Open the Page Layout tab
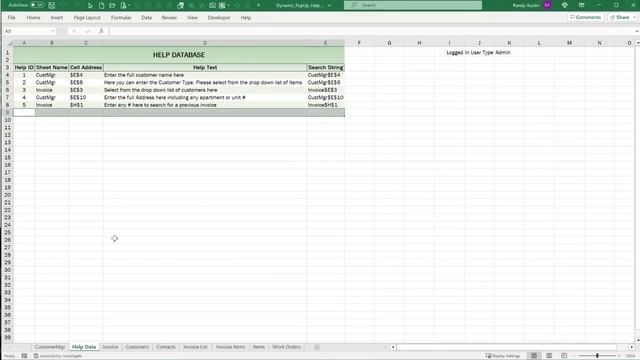Image resolution: width=640 pixels, height=360 pixels. pos(87,18)
